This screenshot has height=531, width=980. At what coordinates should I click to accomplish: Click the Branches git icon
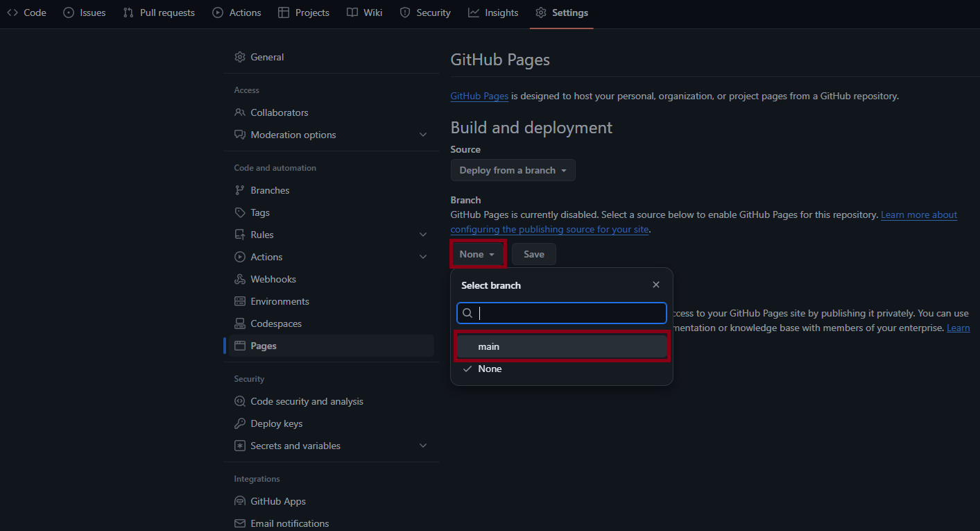[x=240, y=190]
